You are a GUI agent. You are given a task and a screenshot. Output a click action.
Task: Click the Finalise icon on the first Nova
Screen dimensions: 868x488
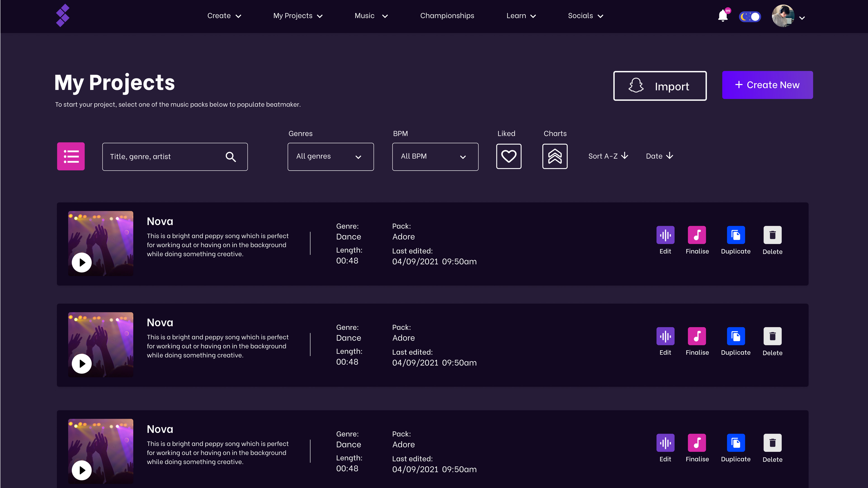pyautogui.click(x=697, y=235)
